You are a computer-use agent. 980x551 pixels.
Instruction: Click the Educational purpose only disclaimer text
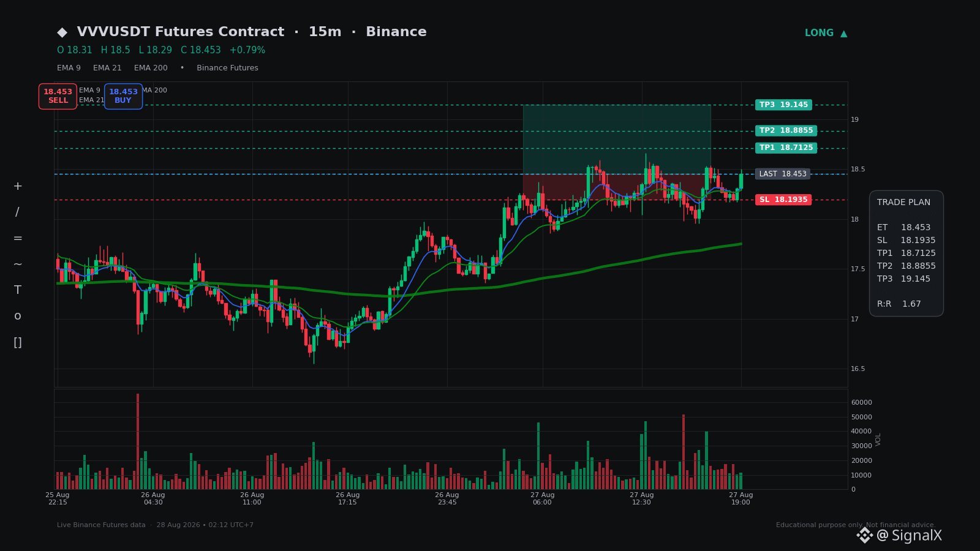[x=856, y=525]
